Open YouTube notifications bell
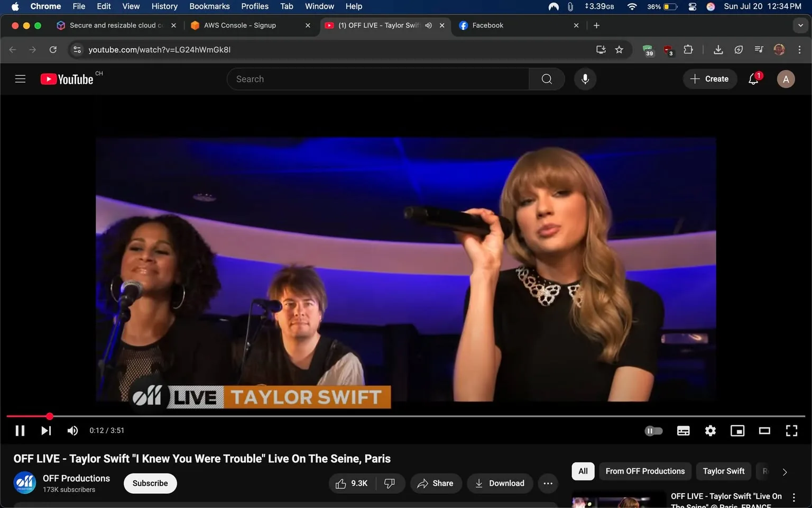This screenshot has height=508, width=812. point(753,79)
